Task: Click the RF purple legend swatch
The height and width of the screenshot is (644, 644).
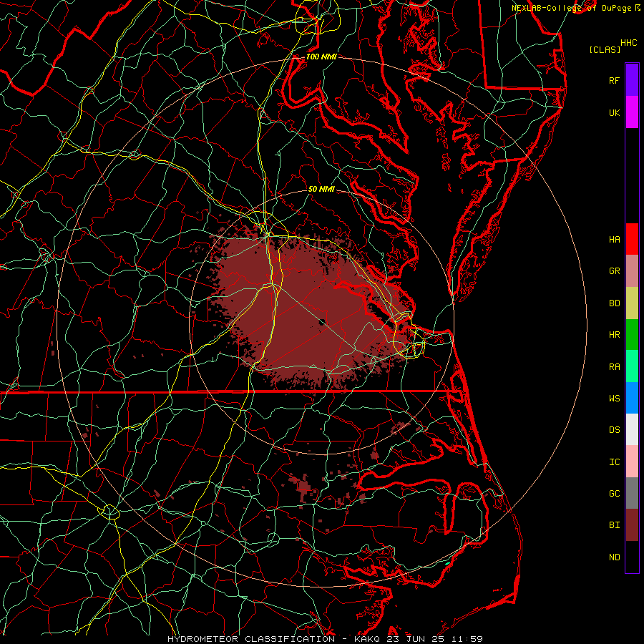Action: click(632, 80)
